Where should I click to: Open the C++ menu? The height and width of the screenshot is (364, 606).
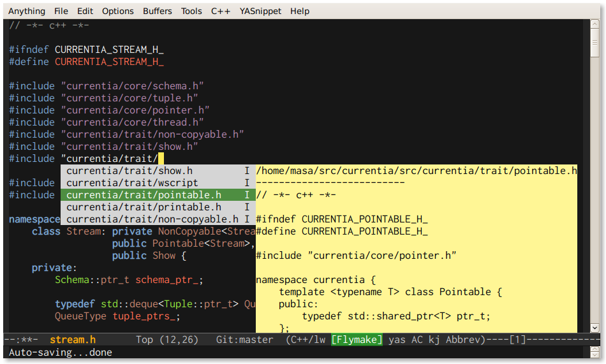(x=221, y=11)
